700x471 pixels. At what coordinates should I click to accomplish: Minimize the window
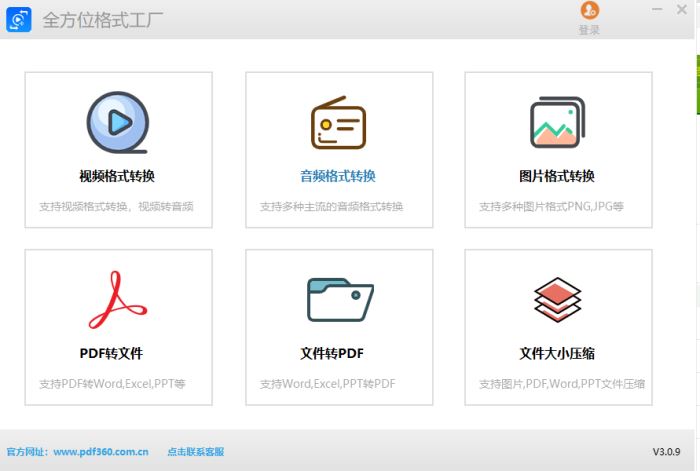click(x=657, y=9)
